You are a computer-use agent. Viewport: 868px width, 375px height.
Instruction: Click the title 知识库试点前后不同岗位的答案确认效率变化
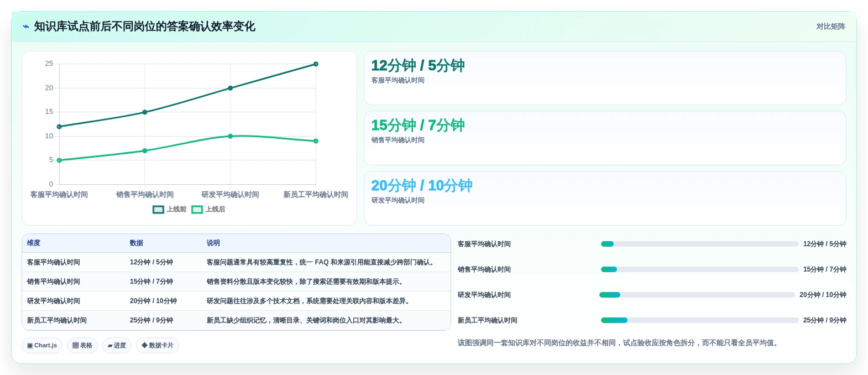point(145,27)
